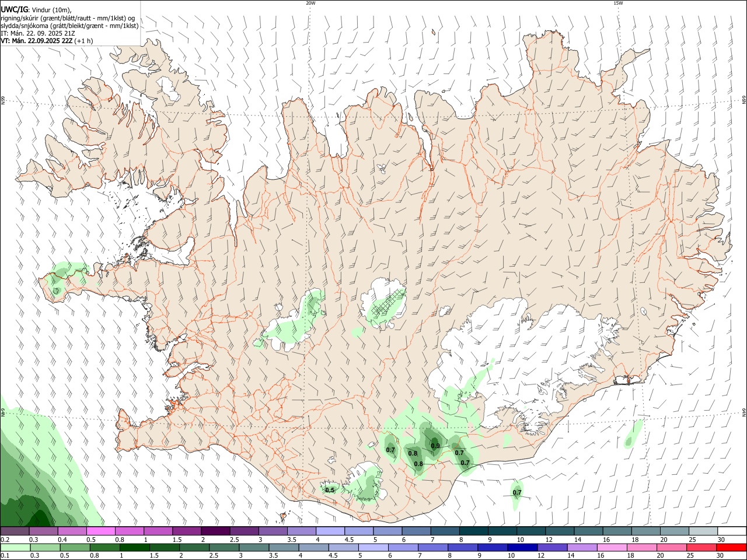
Task: Select green lower swatch between 0.5 and 0.8
Action: 75,547
